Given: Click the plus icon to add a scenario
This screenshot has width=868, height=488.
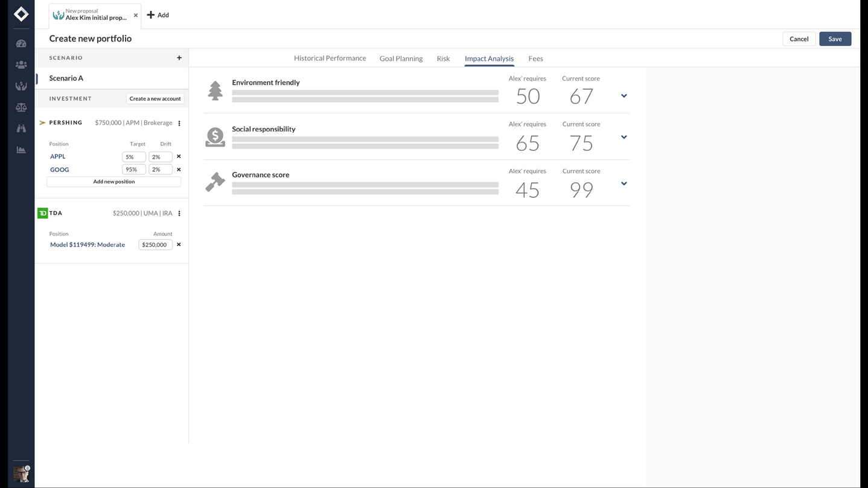Looking at the screenshot, I should coord(179,58).
